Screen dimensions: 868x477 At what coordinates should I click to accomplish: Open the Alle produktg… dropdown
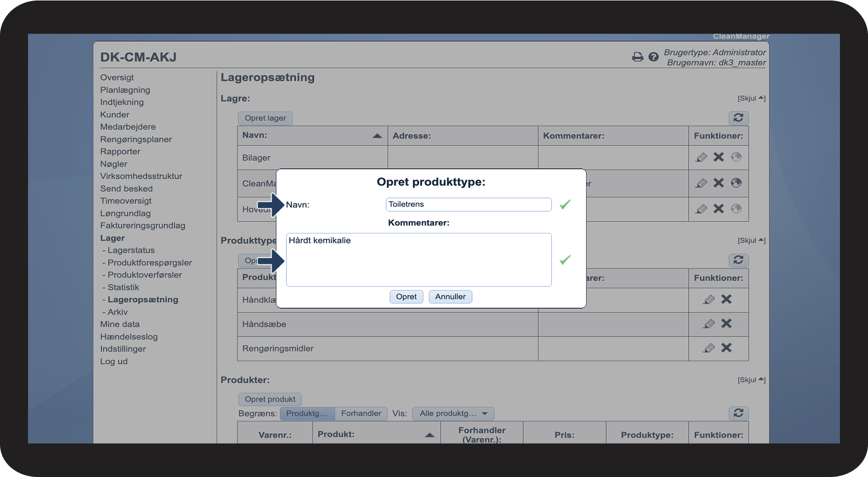tap(453, 414)
